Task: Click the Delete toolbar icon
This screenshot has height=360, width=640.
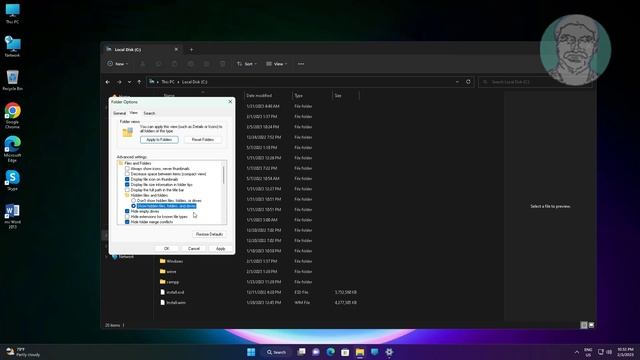Action: tap(222, 64)
